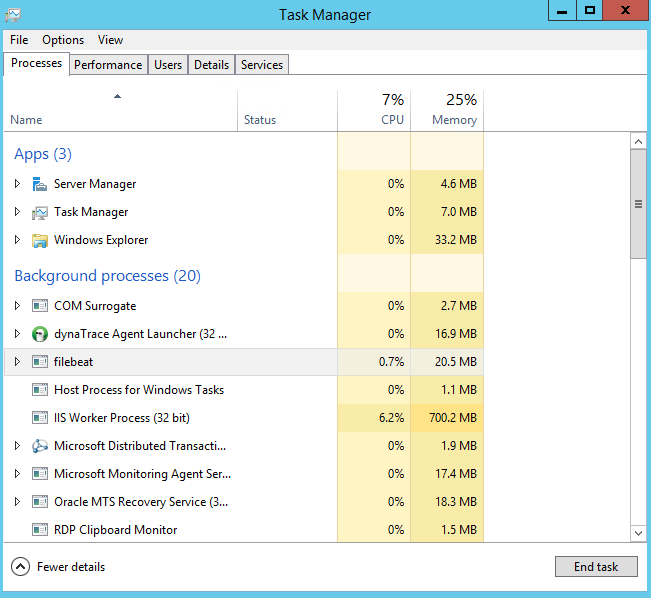
Task: Open the Services tab
Action: pyautogui.click(x=262, y=65)
